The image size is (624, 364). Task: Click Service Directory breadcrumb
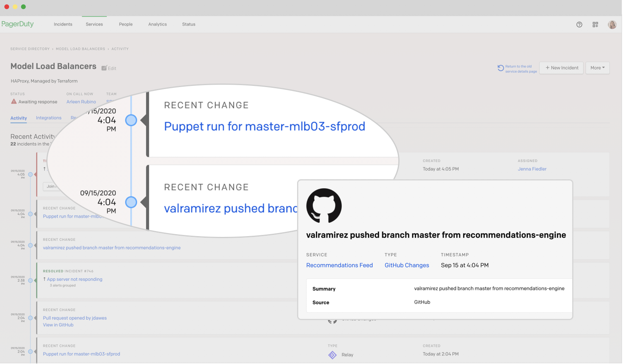coord(30,49)
